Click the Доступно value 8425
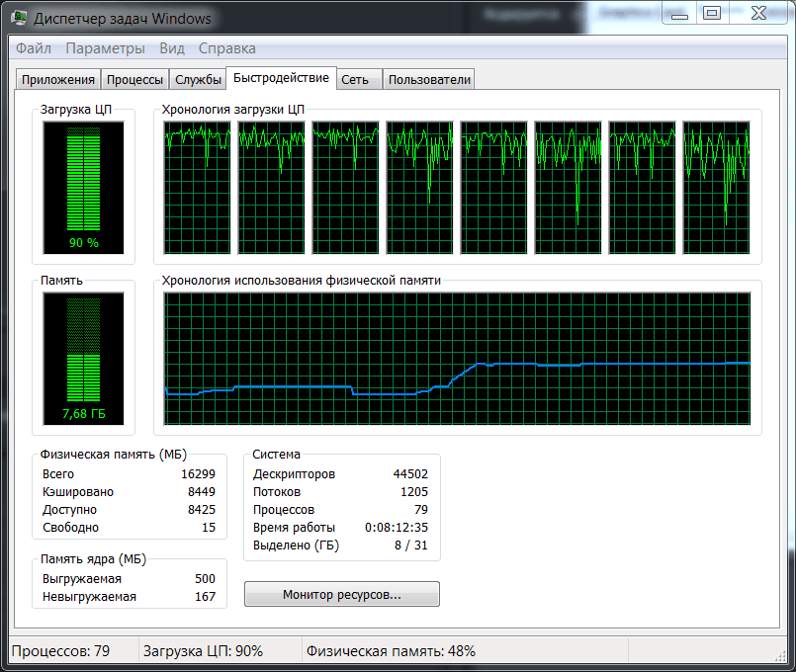This screenshot has width=796, height=672. point(202,510)
